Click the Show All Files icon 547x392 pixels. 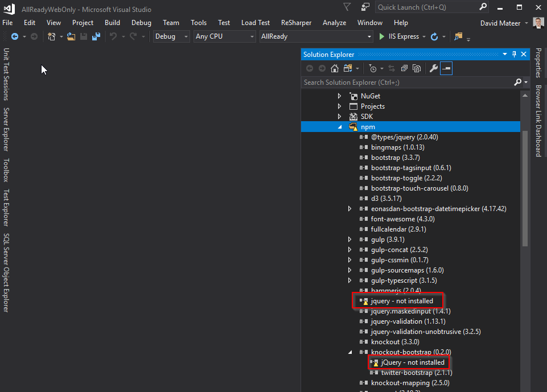pyautogui.click(x=417, y=68)
